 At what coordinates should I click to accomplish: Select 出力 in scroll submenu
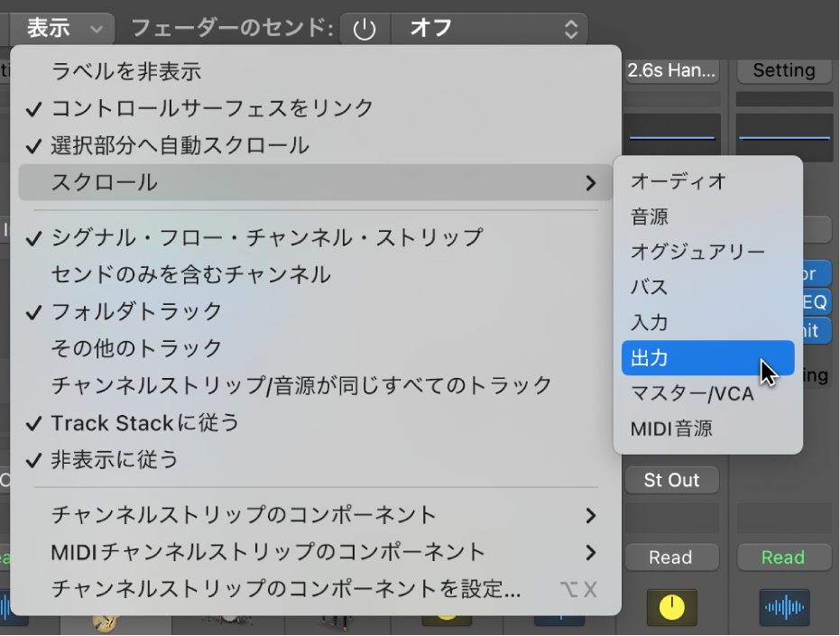[707, 358]
